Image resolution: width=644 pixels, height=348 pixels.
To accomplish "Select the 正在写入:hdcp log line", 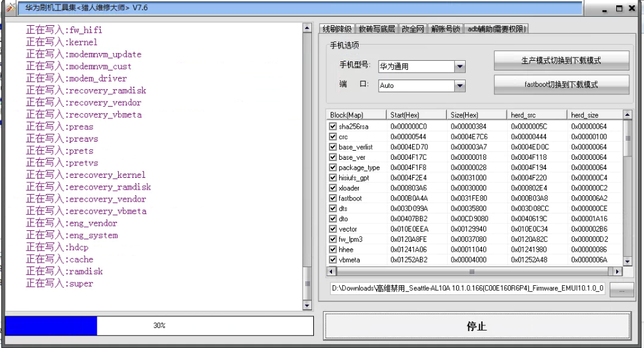I will [x=57, y=247].
